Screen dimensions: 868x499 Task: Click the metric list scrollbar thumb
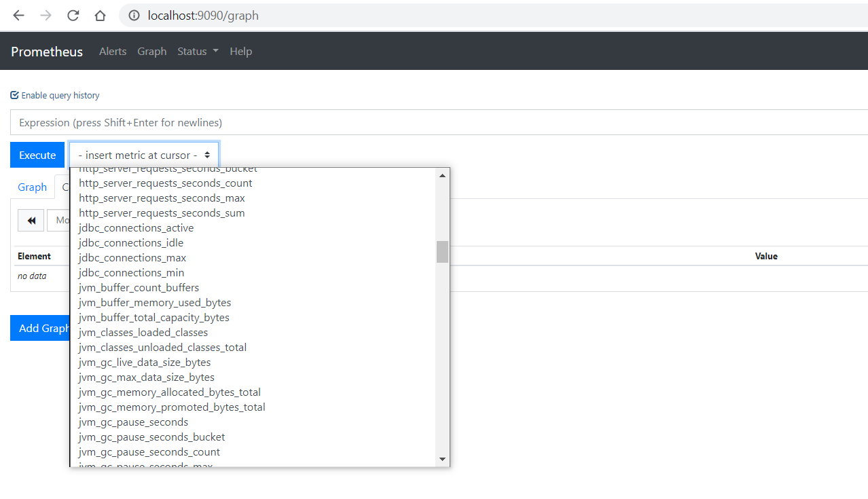[442, 251]
